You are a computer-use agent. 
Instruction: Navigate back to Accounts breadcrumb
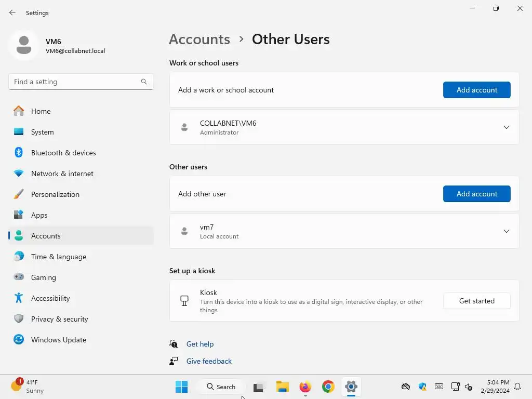click(199, 39)
